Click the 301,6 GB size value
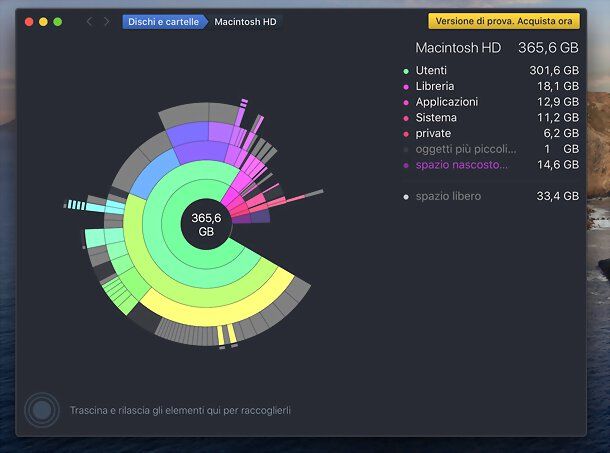This screenshot has height=453, width=610. coord(554,70)
